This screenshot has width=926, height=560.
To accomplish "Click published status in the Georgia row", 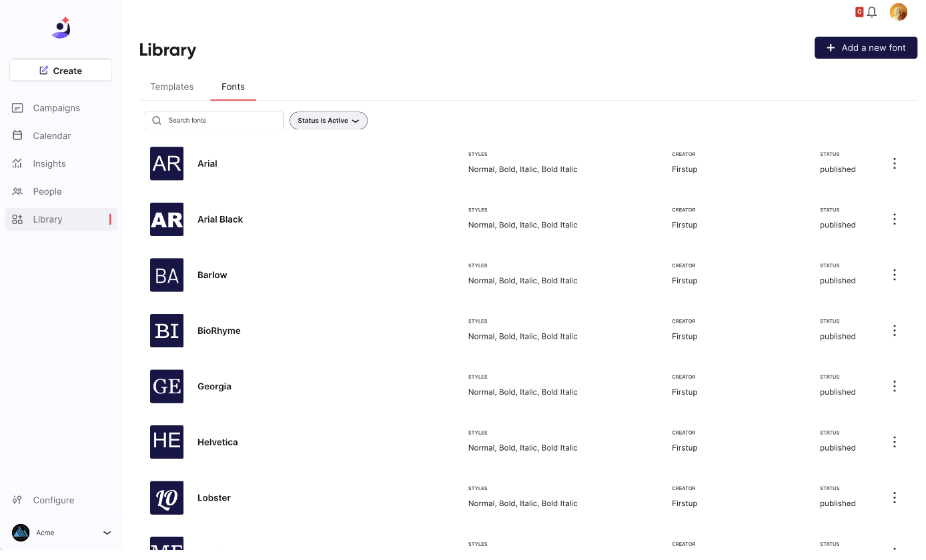I will click(x=838, y=392).
